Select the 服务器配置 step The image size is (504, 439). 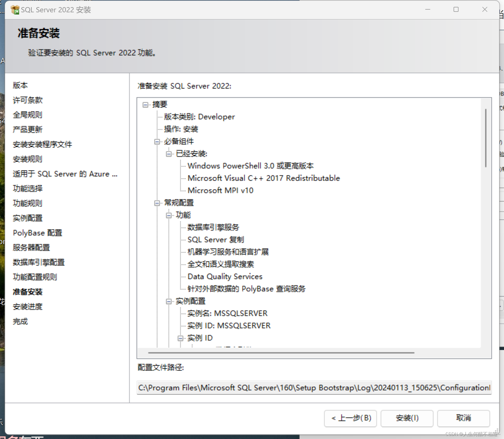31,248
